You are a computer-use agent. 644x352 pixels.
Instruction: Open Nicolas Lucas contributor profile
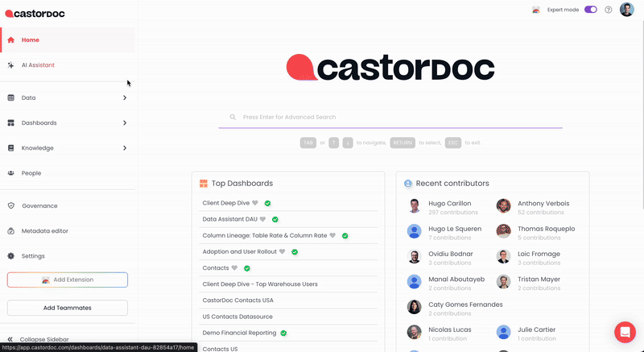click(x=450, y=329)
